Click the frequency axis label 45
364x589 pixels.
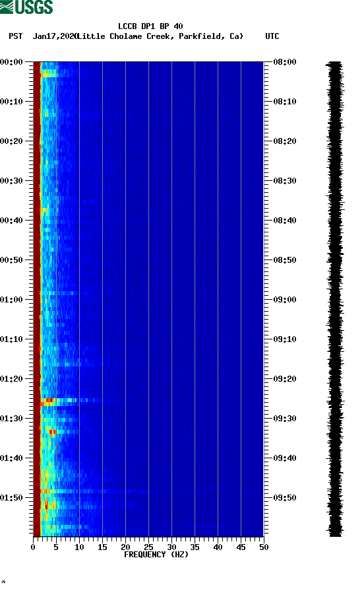coord(241,547)
